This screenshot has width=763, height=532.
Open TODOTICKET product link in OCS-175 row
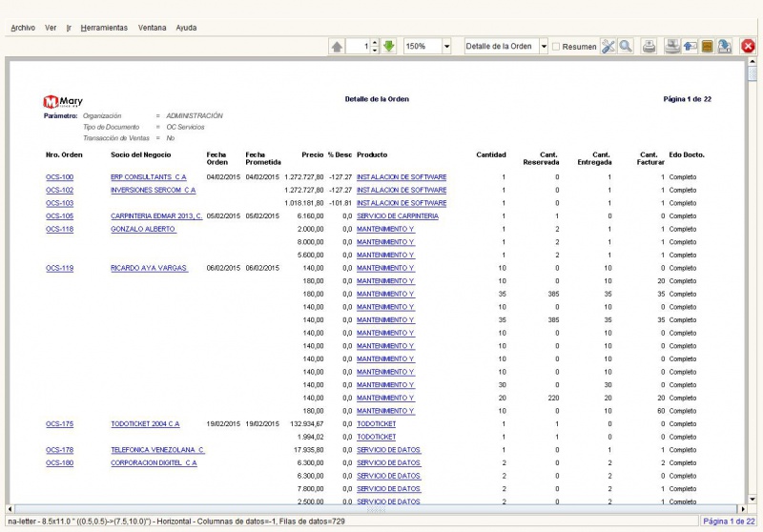coord(376,424)
